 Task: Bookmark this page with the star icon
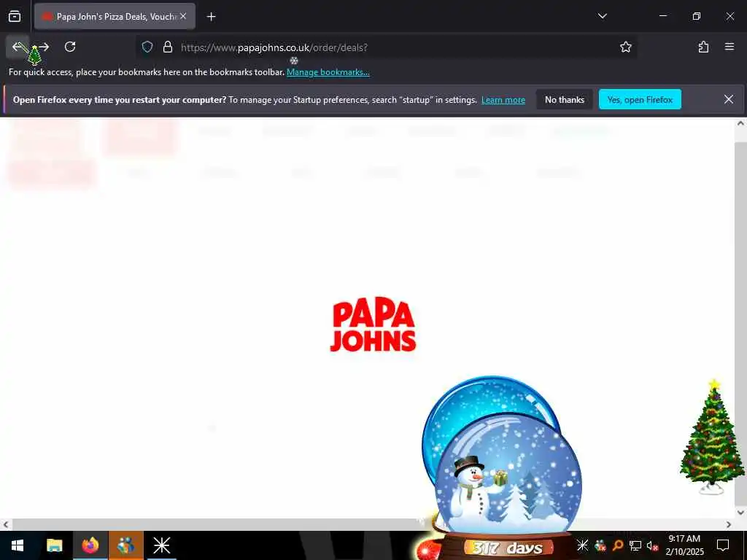pos(625,47)
